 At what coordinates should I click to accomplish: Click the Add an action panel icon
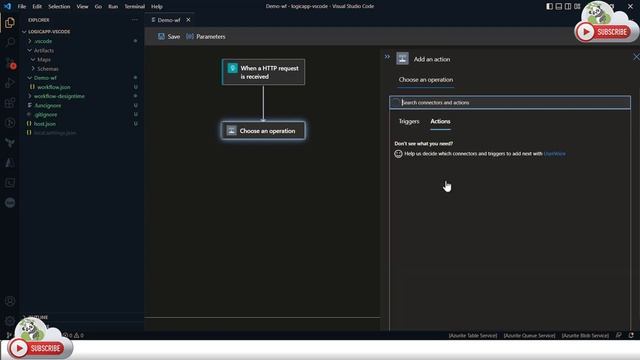pyautogui.click(x=402, y=59)
